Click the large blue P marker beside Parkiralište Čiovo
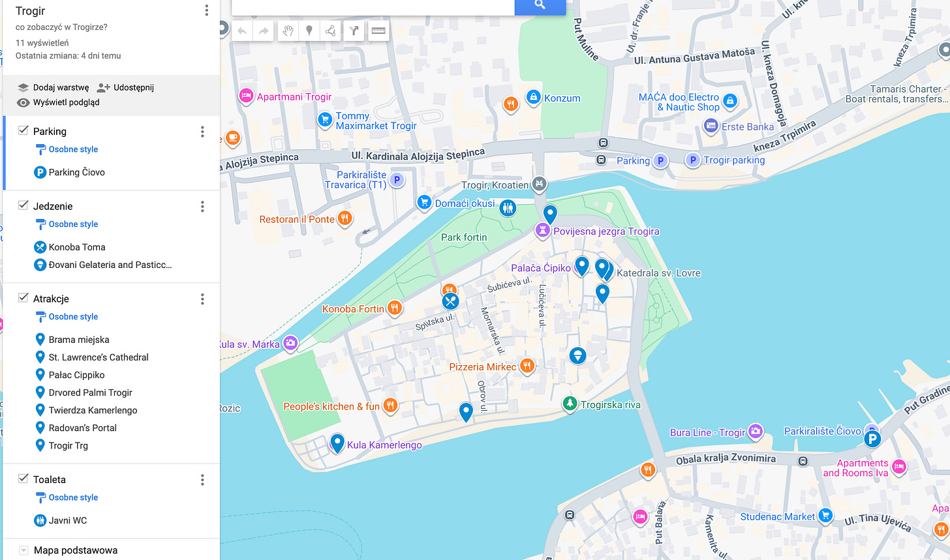This screenshot has height=560, width=950. (872, 439)
